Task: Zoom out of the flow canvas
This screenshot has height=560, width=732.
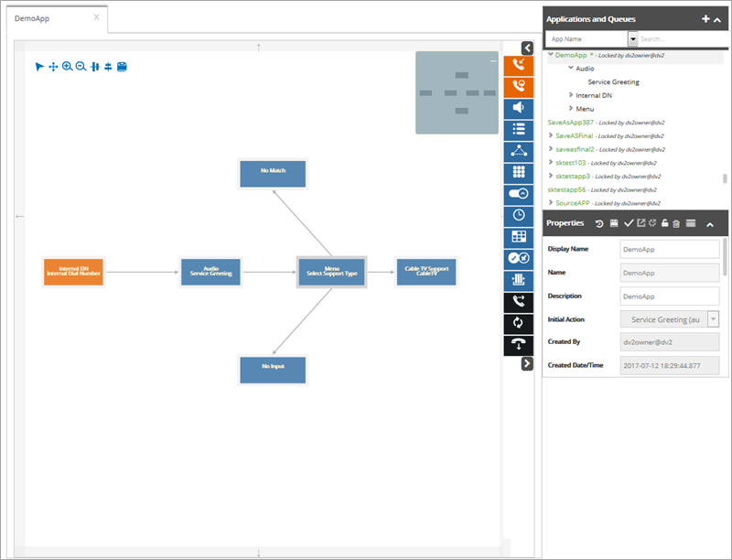Action: click(81, 67)
